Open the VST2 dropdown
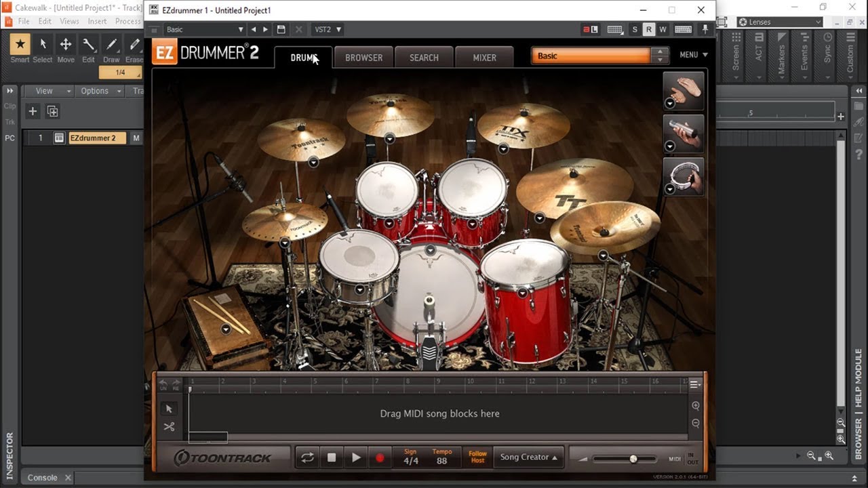Image resolution: width=868 pixels, height=488 pixels. [328, 29]
